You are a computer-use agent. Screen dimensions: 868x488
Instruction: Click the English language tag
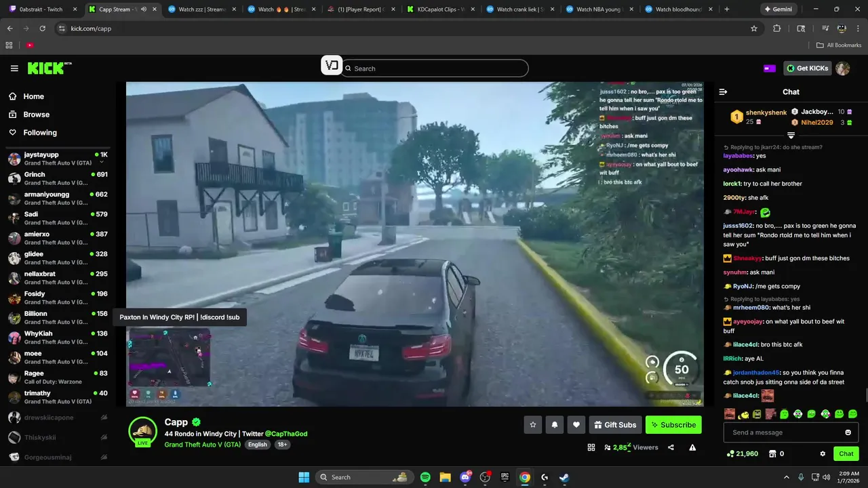pos(258,445)
